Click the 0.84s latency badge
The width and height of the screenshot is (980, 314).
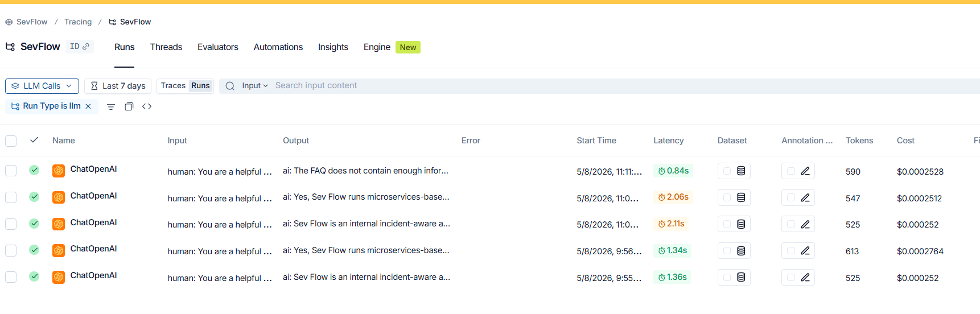click(673, 171)
